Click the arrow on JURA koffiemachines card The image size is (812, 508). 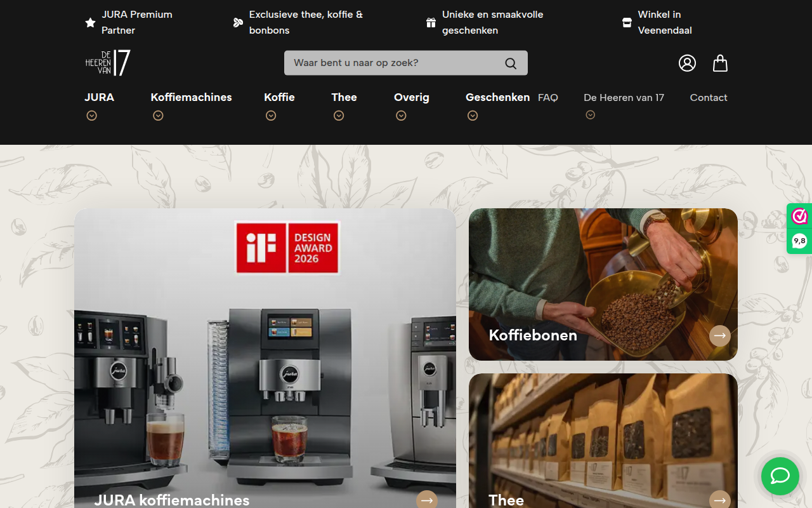pyautogui.click(x=427, y=500)
